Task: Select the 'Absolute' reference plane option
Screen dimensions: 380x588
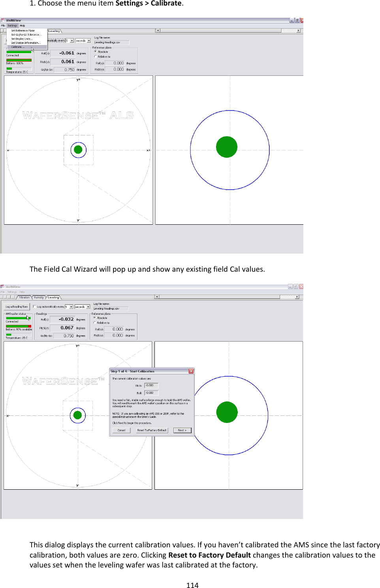Action: [94, 317]
